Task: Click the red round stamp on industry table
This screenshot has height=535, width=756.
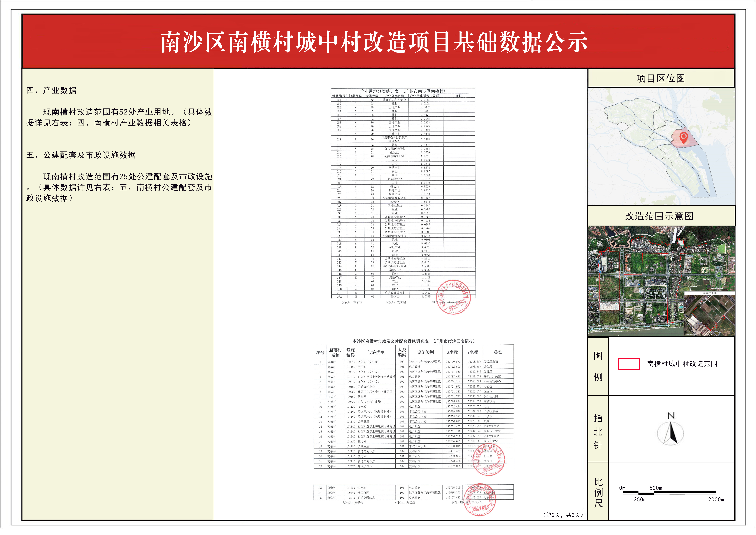Action: pyautogui.click(x=453, y=297)
